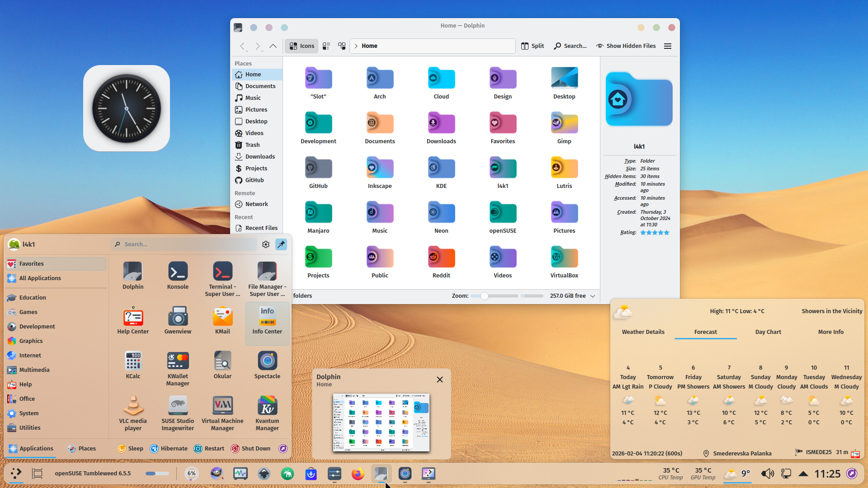Open Weather Details tab
Screen dimensions: 868x488
[x=643, y=332]
